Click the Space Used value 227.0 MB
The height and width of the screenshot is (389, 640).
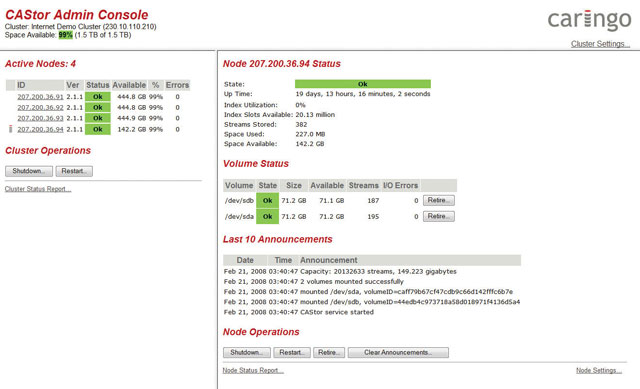[x=310, y=134]
